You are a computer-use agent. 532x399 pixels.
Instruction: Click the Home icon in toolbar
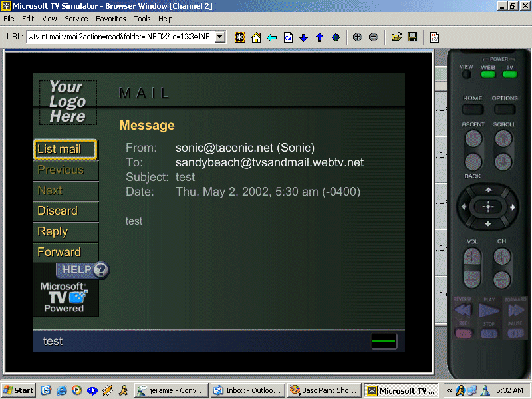256,37
